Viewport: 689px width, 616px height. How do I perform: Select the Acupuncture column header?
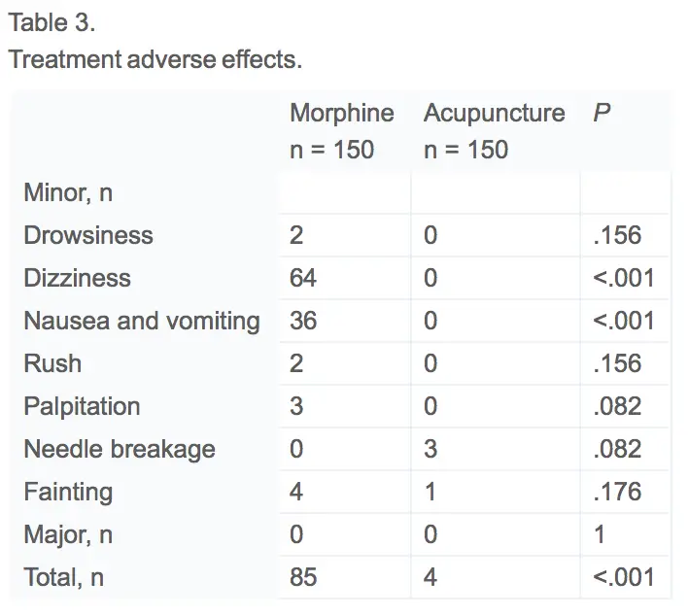[x=494, y=114]
